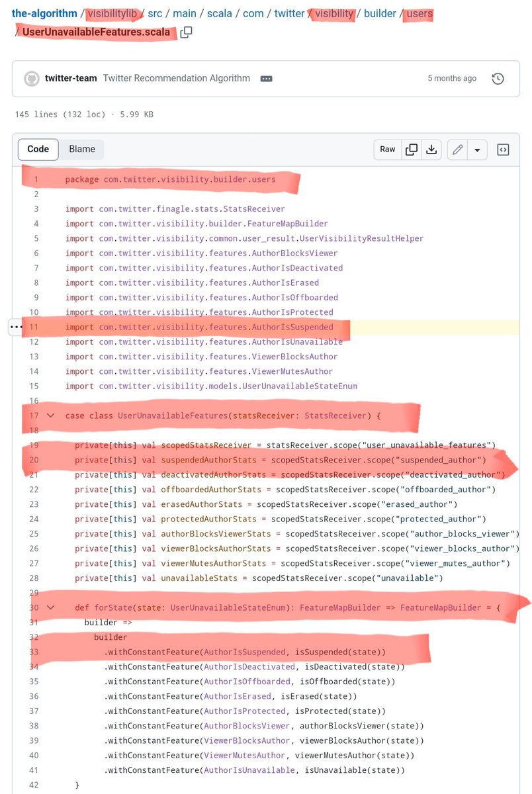The width and height of the screenshot is (532, 794).
Task: Click the Raw button
Action: point(387,150)
